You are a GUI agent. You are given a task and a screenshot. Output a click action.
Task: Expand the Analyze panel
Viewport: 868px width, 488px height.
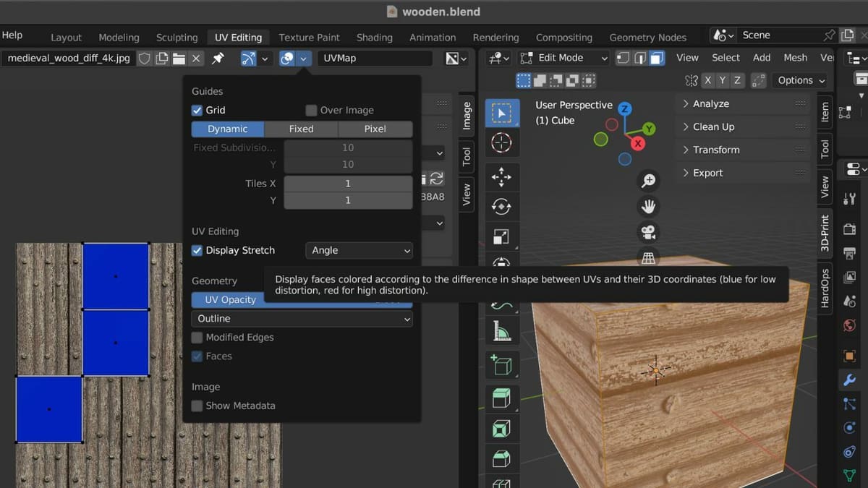pos(743,104)
